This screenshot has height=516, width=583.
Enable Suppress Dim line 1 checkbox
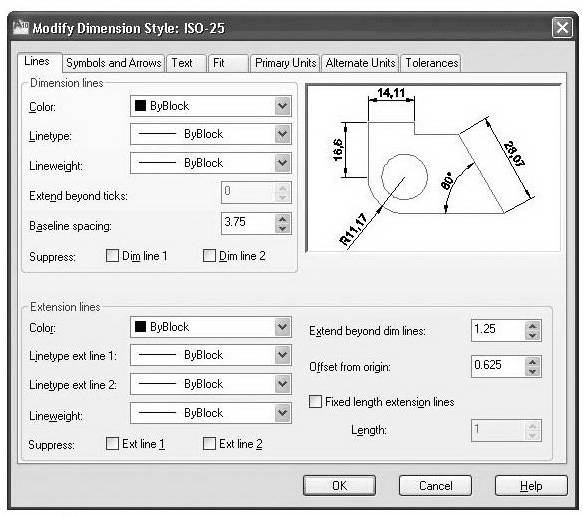tap(112, 255)
